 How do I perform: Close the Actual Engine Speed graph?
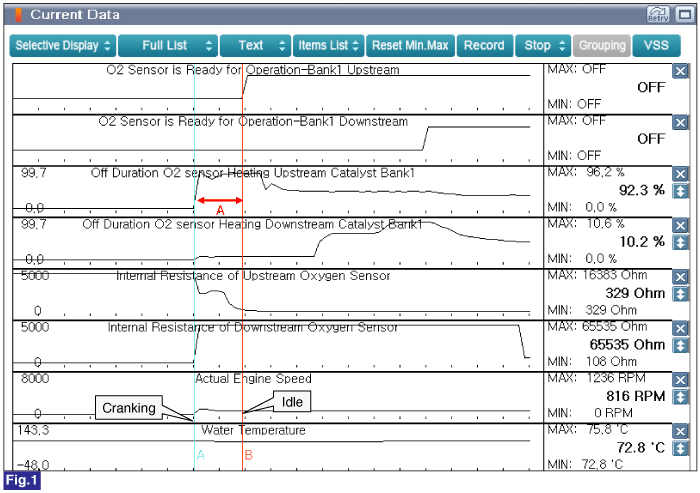pyautogui.click(x=680, y=380)
